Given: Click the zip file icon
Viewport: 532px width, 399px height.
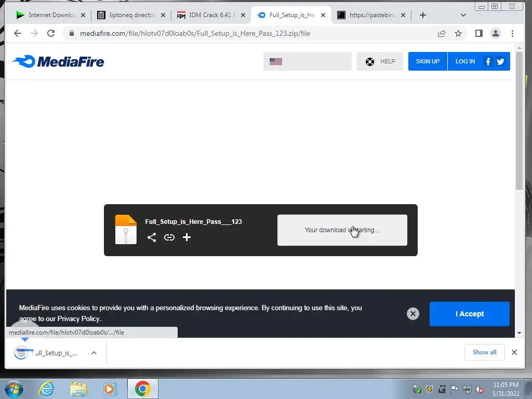Looking at the screenshot, I should click(126, 229).
